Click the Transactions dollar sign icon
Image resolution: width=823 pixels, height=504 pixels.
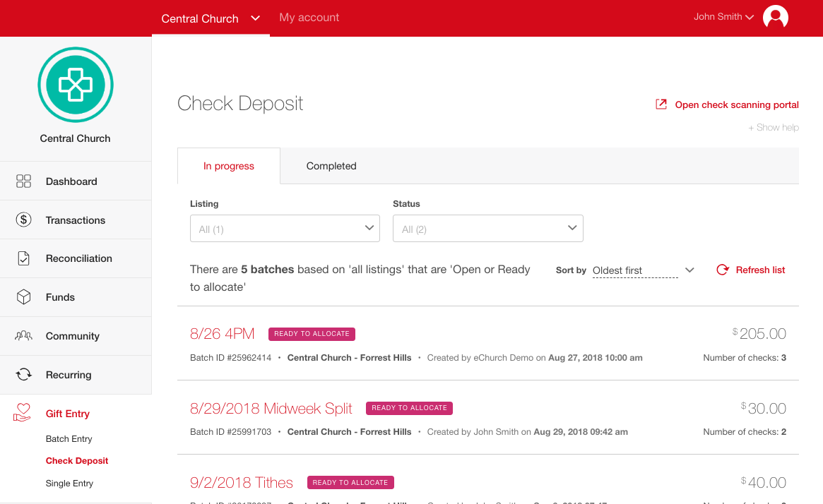[23, 220]
